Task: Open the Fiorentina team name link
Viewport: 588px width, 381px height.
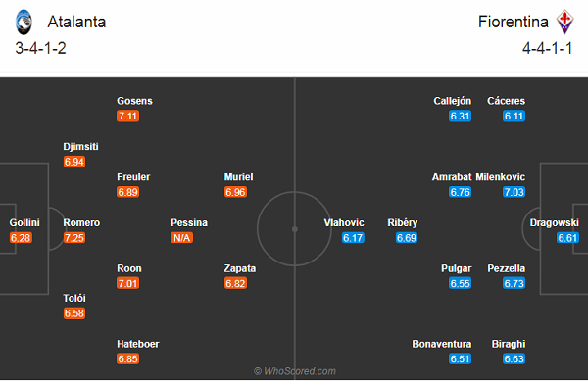Action: [x=513, y=22]
